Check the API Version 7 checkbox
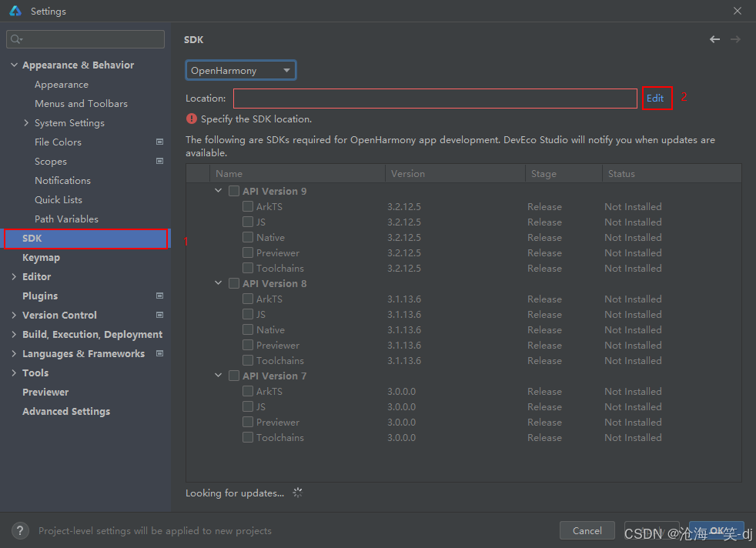Screen dimensions: 756x548 [x=234, y=376]
